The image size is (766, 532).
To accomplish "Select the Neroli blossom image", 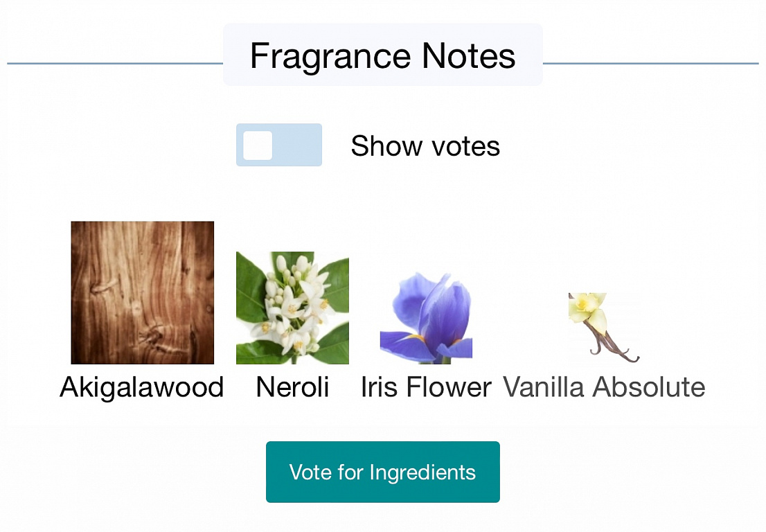I will click(292, 308).
